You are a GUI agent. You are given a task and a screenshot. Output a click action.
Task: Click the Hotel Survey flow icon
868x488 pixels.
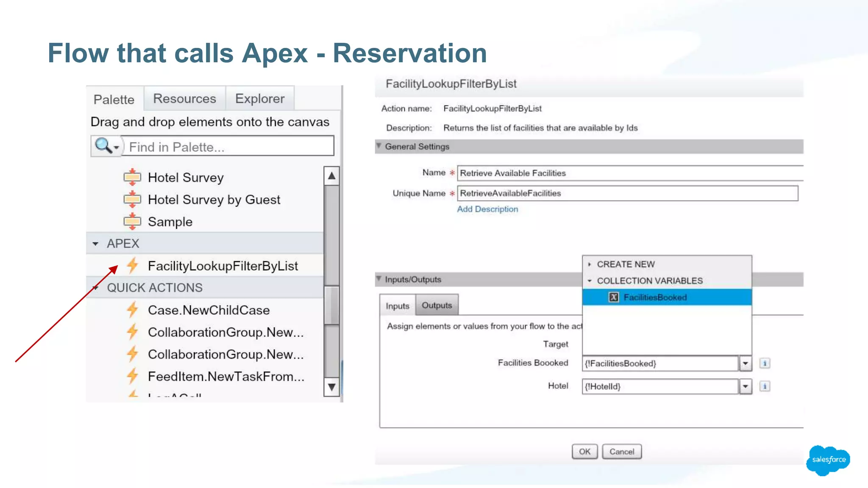(132, 177)
